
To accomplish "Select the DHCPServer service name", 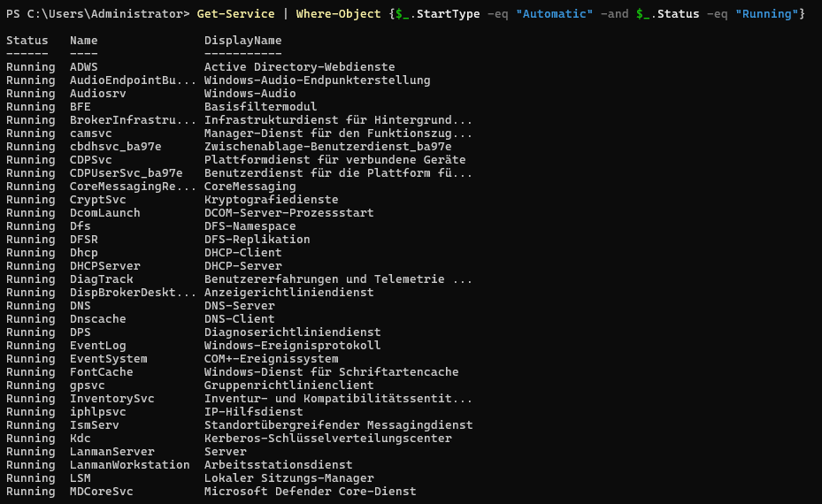I will click(x=104, y=266).
